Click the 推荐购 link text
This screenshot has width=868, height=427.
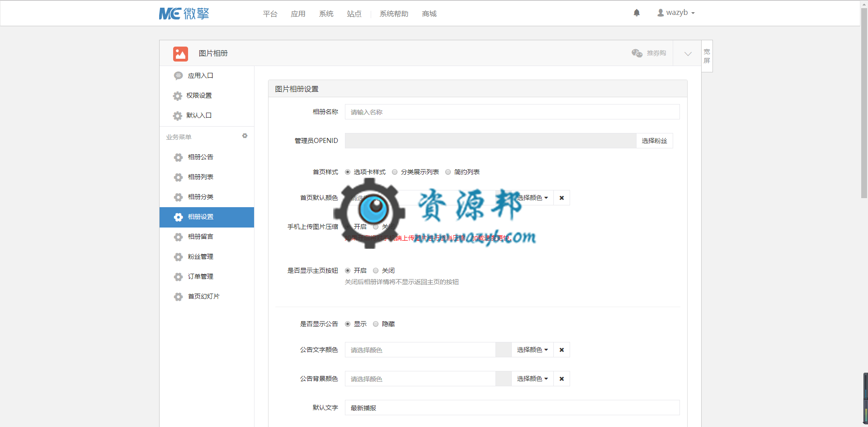656,53
